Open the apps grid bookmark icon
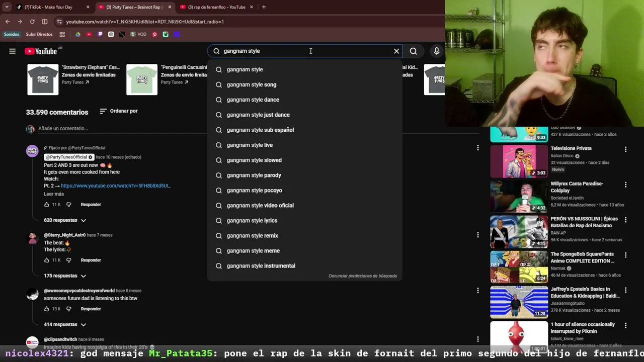644x362 pixels. coord(62,34)
